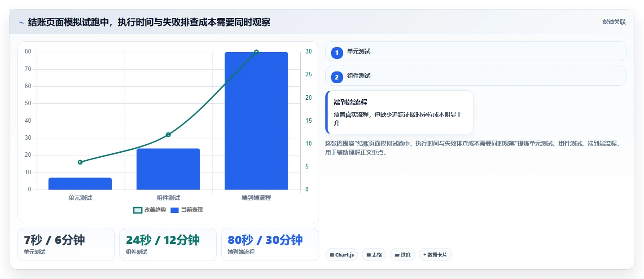Click the icon inside the Chart.js chip
This screenshot has height=279, width=644.
[332, 255]
